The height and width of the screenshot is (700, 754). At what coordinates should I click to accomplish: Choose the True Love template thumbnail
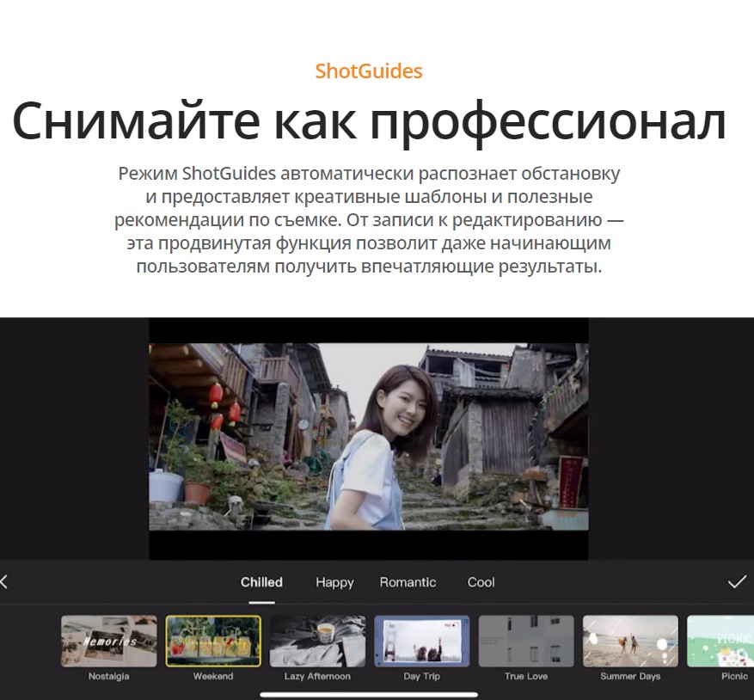[526, 642]
